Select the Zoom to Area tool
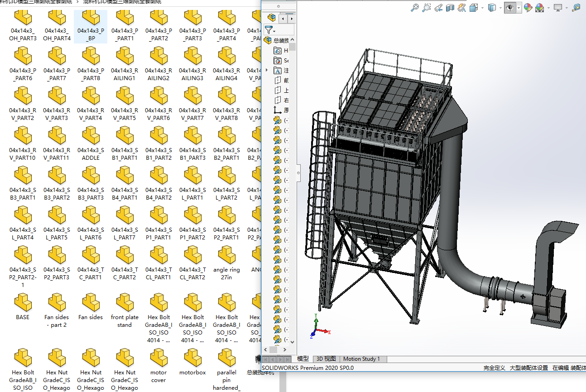This screenshot has width=586, height=392. [x=426, y=8]
